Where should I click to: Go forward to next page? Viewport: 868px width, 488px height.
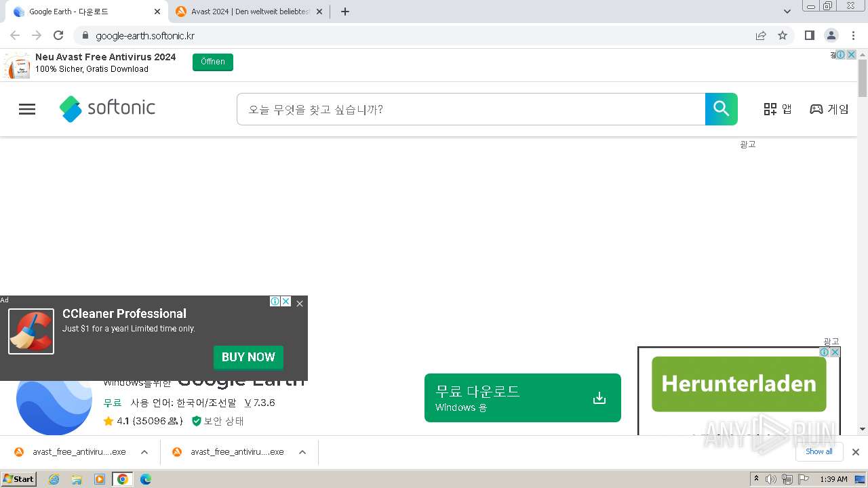37,35
